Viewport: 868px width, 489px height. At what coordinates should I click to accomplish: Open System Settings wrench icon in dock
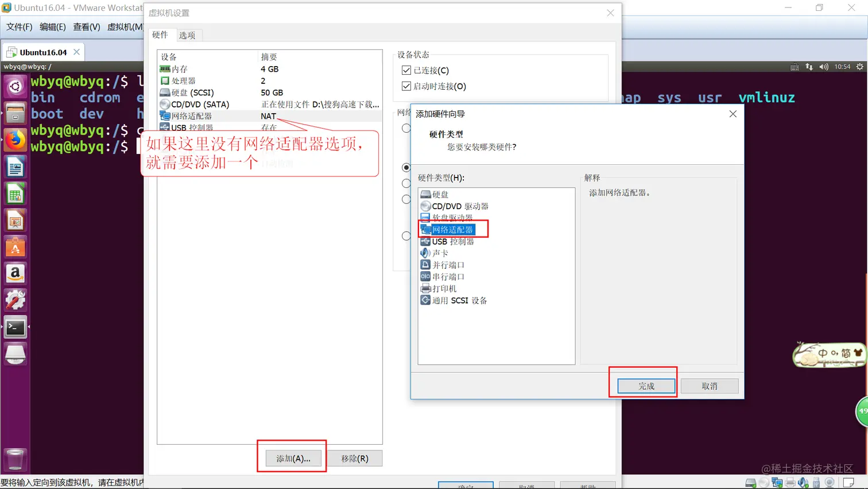point(15,301)
